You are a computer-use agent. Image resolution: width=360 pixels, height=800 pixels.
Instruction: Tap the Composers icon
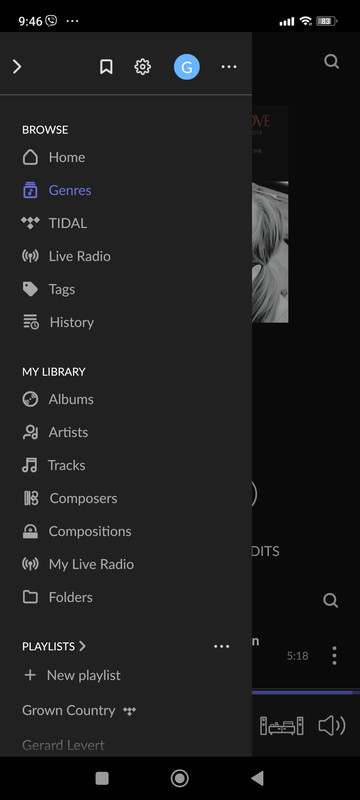coord(31,498)
